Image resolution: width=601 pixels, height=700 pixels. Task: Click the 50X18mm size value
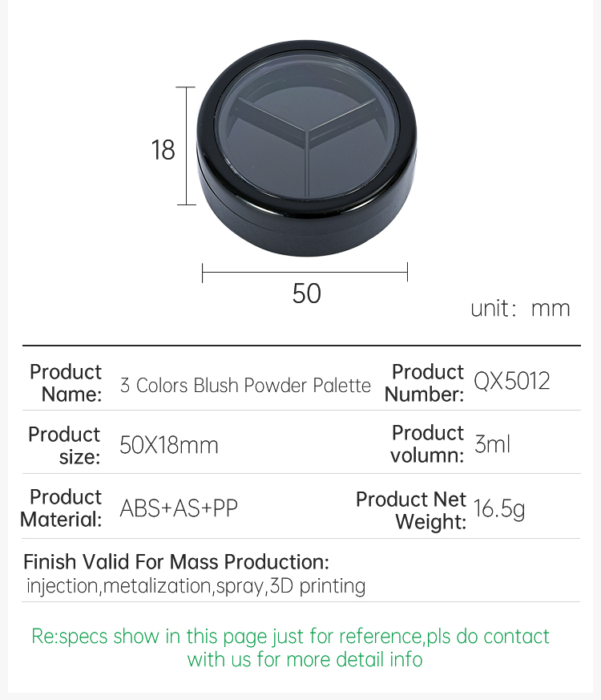(169, 445)
